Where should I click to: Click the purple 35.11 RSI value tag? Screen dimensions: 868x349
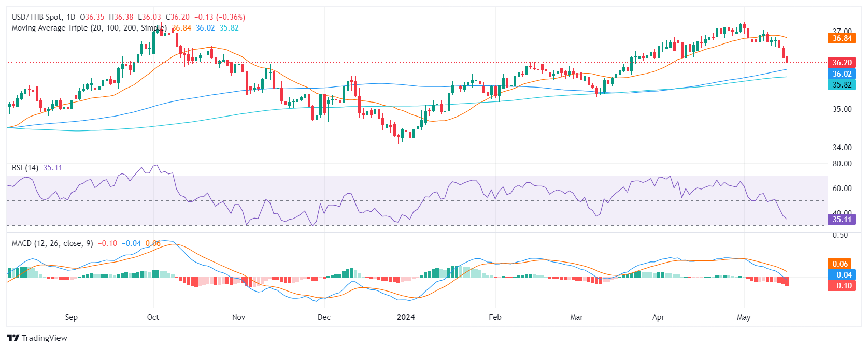click(842, 220)
